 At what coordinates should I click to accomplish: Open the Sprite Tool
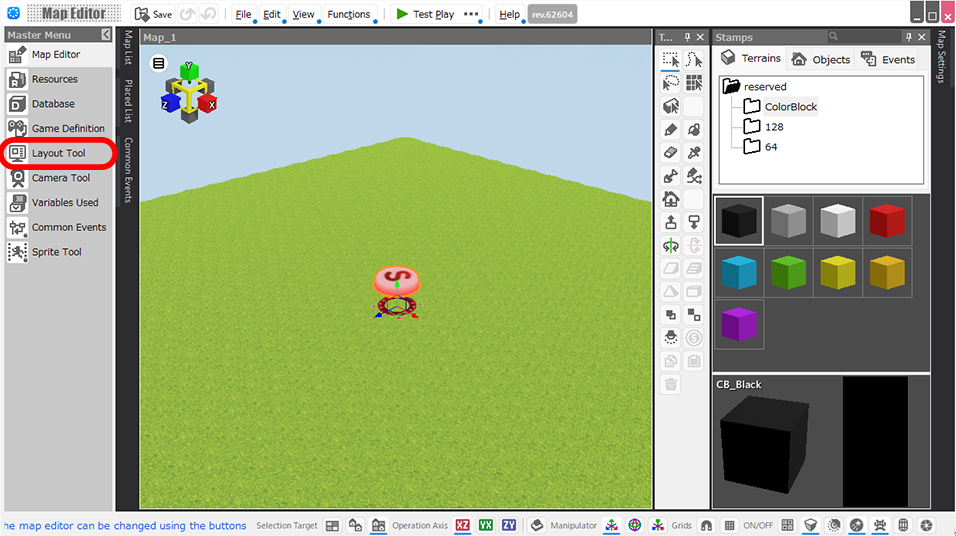[56, 252]
